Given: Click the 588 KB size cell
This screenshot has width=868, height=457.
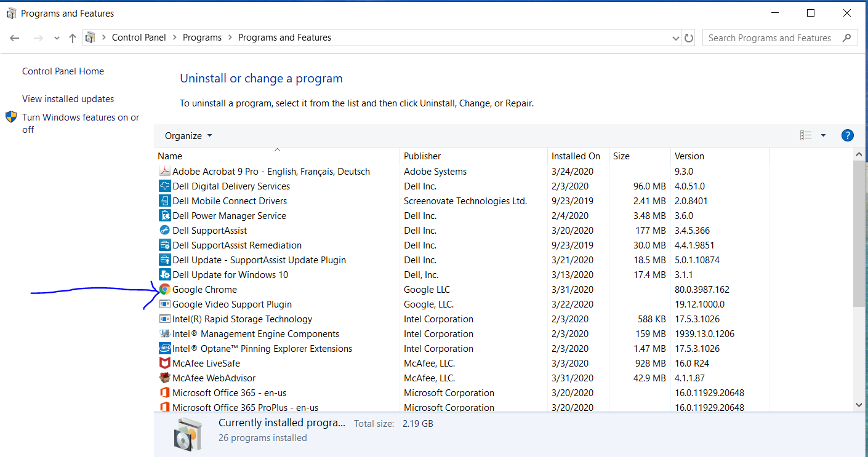Looking at the screenshot, I should click(651, 319).
